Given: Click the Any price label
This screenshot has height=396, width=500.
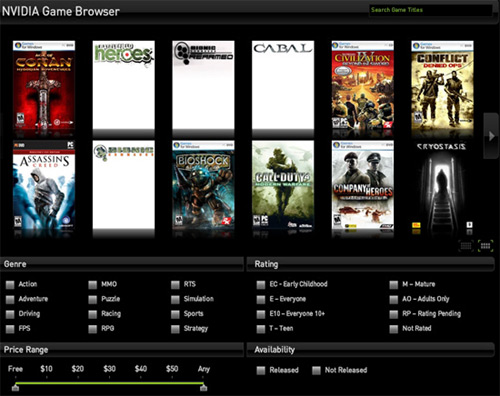Looking at the screenshot, I should pos(204,369).
